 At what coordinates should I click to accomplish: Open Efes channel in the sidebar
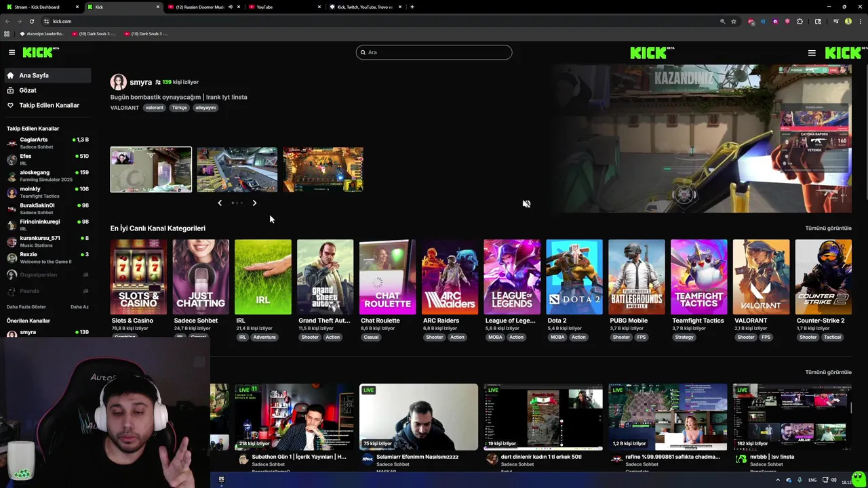click(x=47, y=159)
